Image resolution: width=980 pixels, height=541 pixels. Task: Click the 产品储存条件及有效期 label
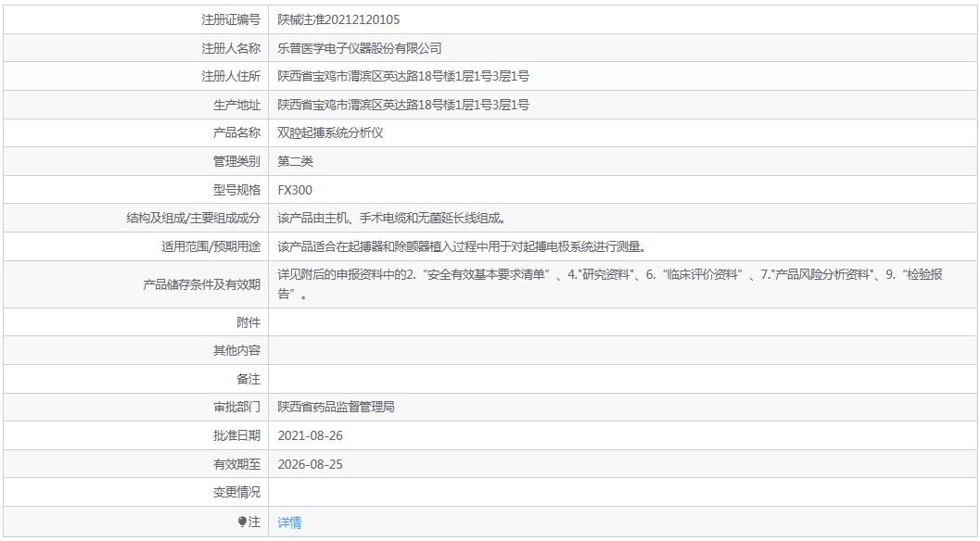tap(201, 284)
